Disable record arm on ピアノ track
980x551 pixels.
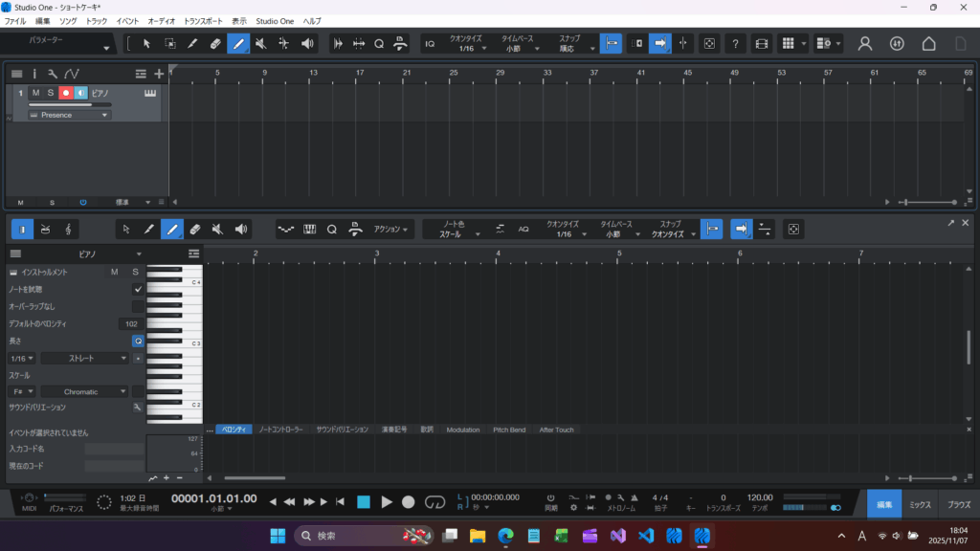pos(66,93)
